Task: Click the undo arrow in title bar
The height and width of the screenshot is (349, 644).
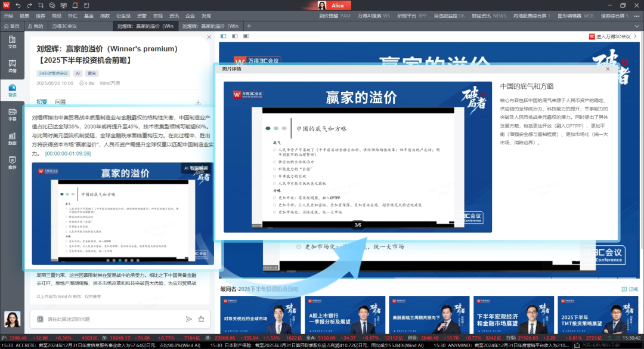Action: click(x=18, y=5)
